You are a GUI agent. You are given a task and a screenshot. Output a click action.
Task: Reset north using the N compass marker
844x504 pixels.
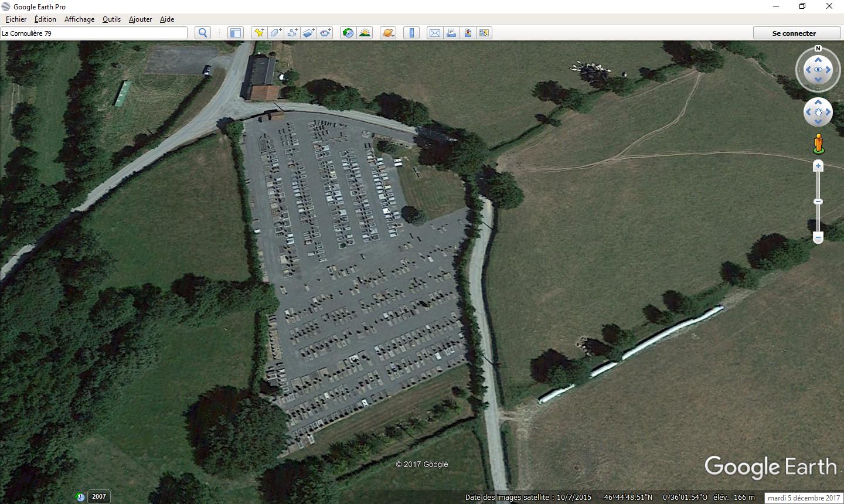pos(818,49)
